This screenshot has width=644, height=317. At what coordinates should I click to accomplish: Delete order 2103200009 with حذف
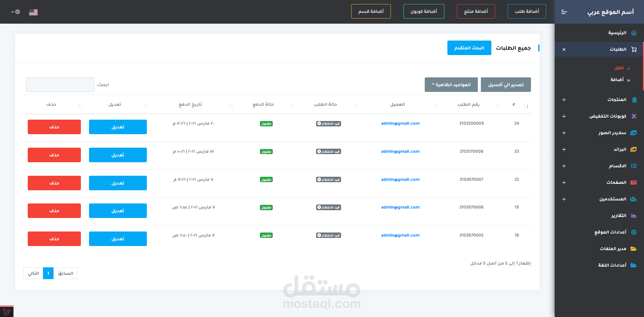pyautogui.click(x=54, y=127)
